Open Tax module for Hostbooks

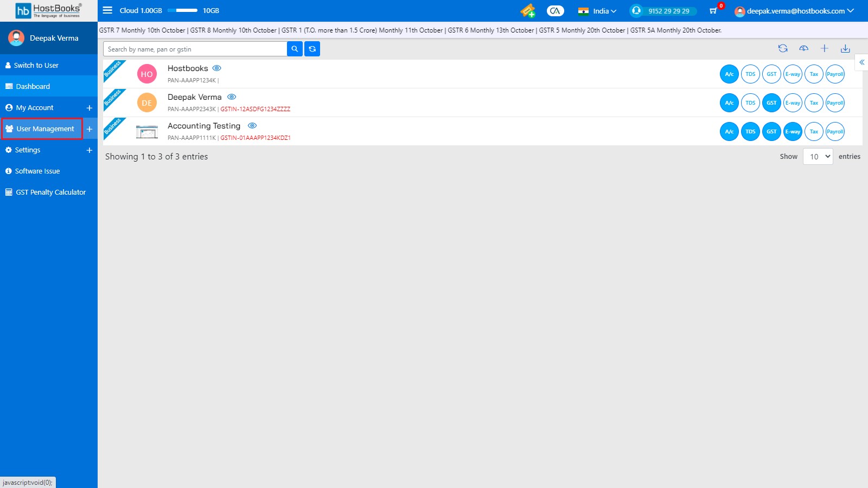[x=814, y=74]
